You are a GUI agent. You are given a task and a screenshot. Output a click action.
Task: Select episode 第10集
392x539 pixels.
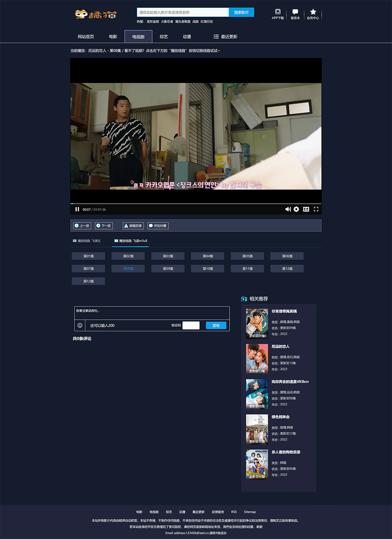(207, 268)
